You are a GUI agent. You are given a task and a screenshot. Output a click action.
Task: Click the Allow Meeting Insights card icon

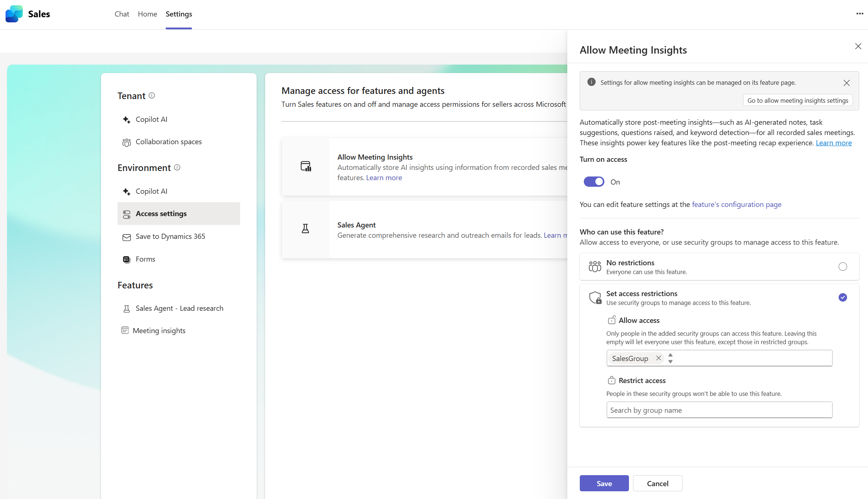point(306,166)
